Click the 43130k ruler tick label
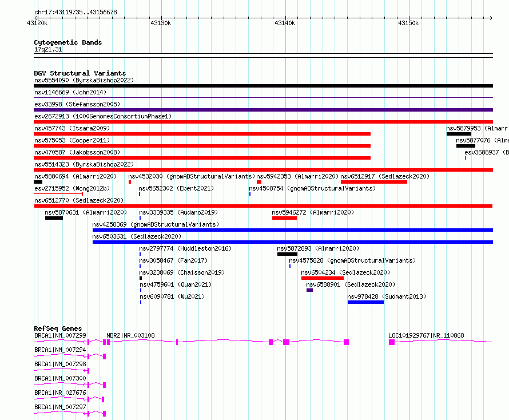509x420 pixels. point(161,23)
